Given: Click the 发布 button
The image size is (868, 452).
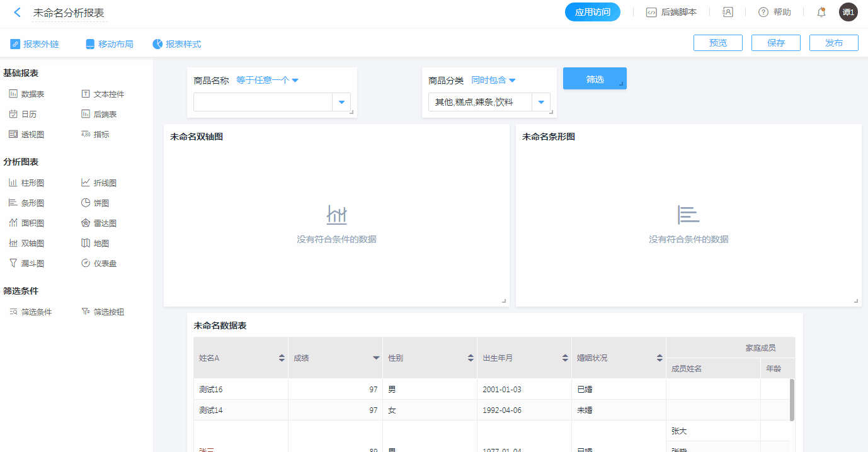Looking at the screenshot, I should tap(834, 43).
